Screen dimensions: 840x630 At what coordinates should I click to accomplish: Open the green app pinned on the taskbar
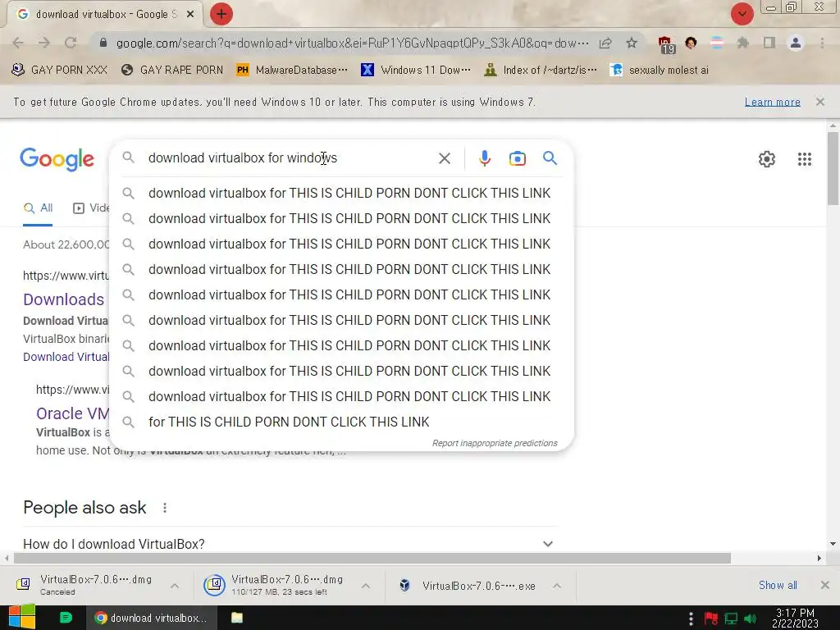pyautogui.click(x=66, y=618)
